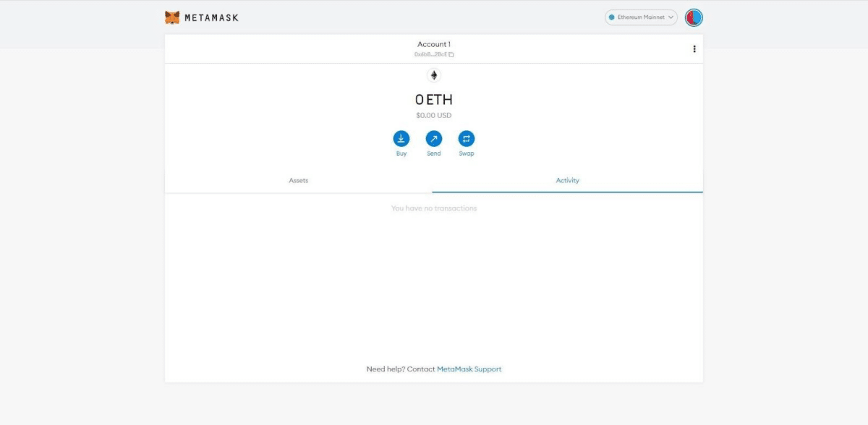The height and width of the screenshot is (425, 868).
Task: Open the MetaMask Support link
Action: coord(469,369)
